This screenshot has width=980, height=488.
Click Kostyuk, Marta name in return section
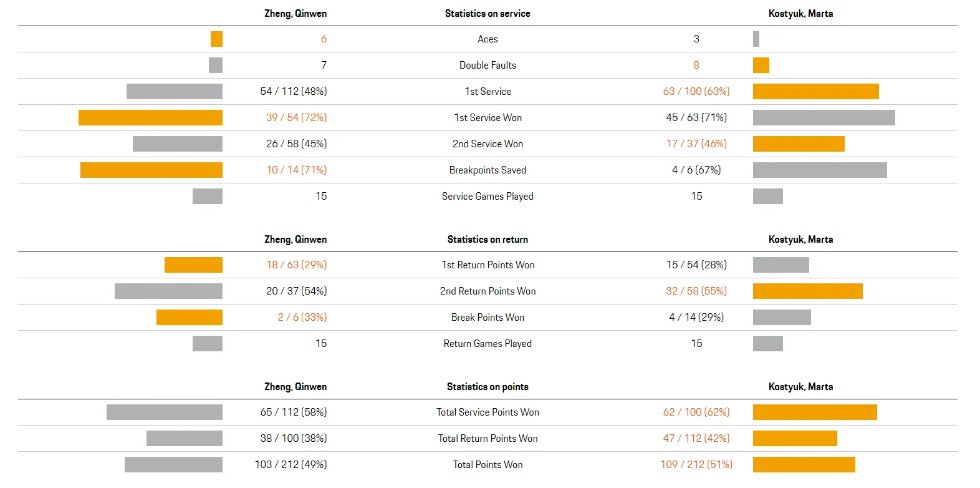tap(800, 239)
